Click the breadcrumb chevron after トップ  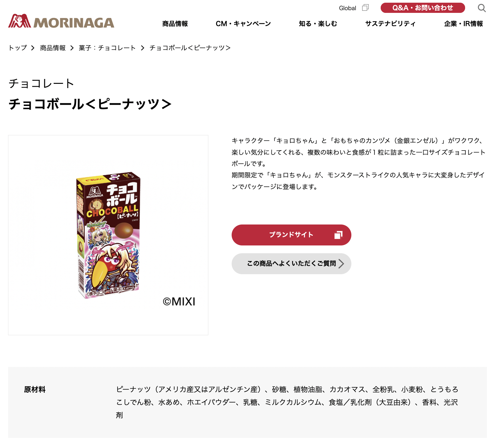coord(33,48)
